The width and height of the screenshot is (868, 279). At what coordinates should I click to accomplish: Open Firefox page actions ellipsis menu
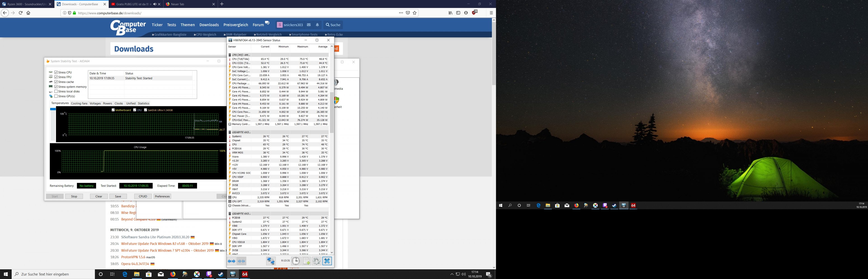(x=401, y=13)
